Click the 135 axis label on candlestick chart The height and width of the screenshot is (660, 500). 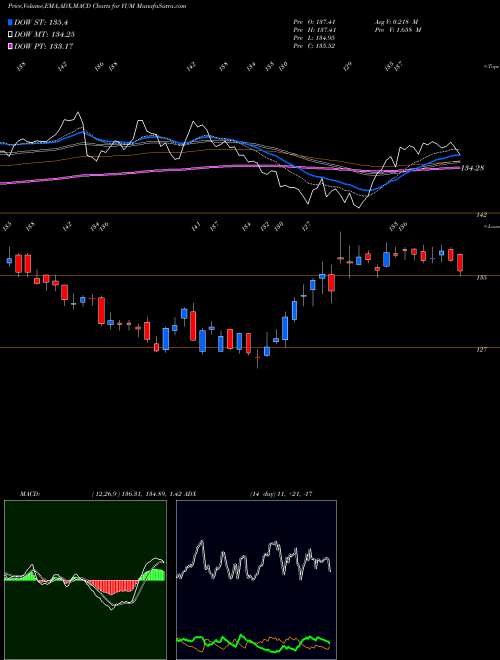[482, 278]
